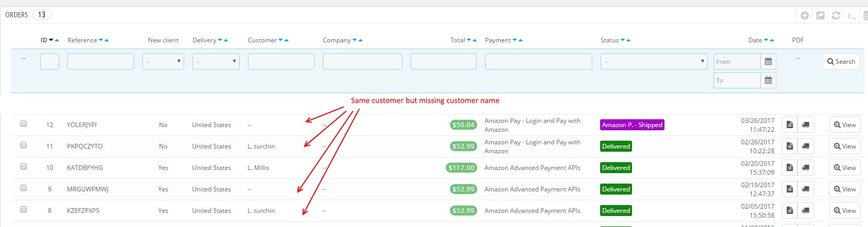Open calendar for the To date filter
Viewport: 868px width, 227px height.
pos(768,81)
